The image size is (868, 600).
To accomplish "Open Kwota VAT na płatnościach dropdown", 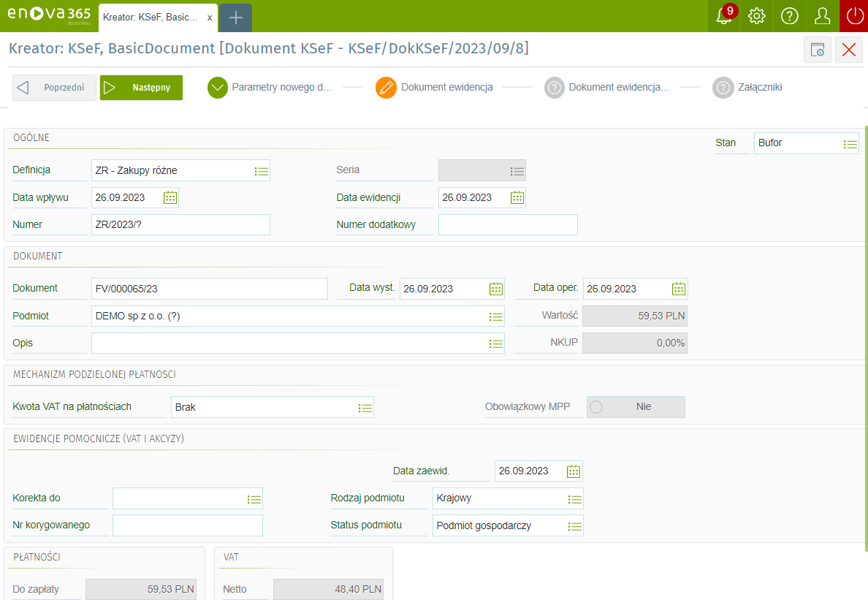I will tap(365, 408).
